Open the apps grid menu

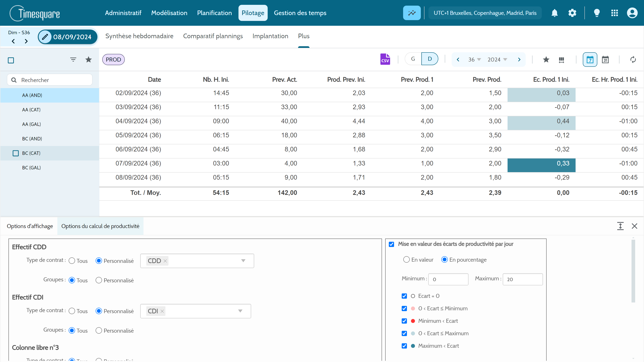point(614,13)
